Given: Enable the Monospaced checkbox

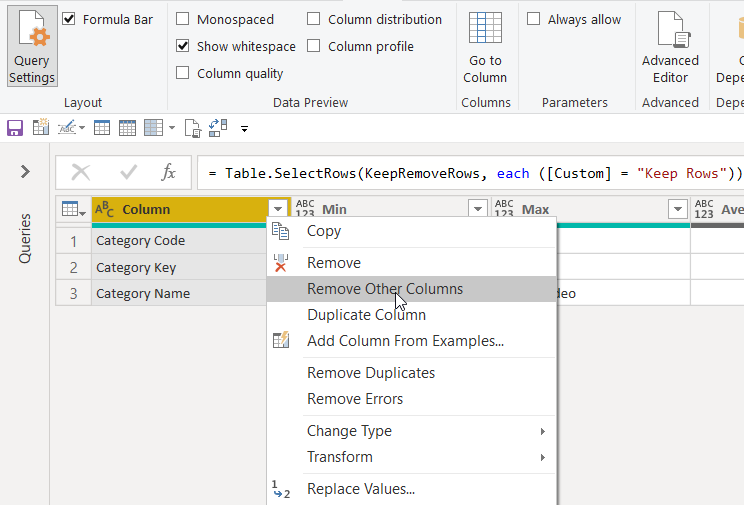Looking at the screenshot, I should click(183, 19).
